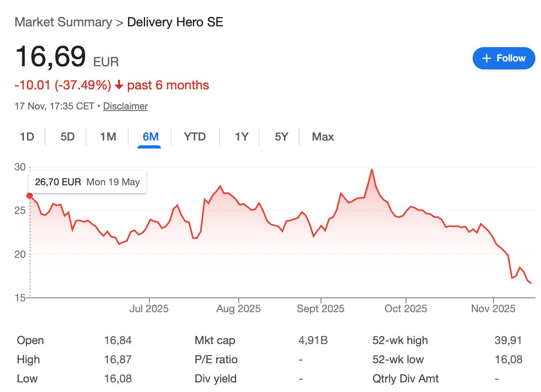Screen dimensions: 541x392
Task: Click the -10.01 (-37.49%) change text
Action: [63, 85]
